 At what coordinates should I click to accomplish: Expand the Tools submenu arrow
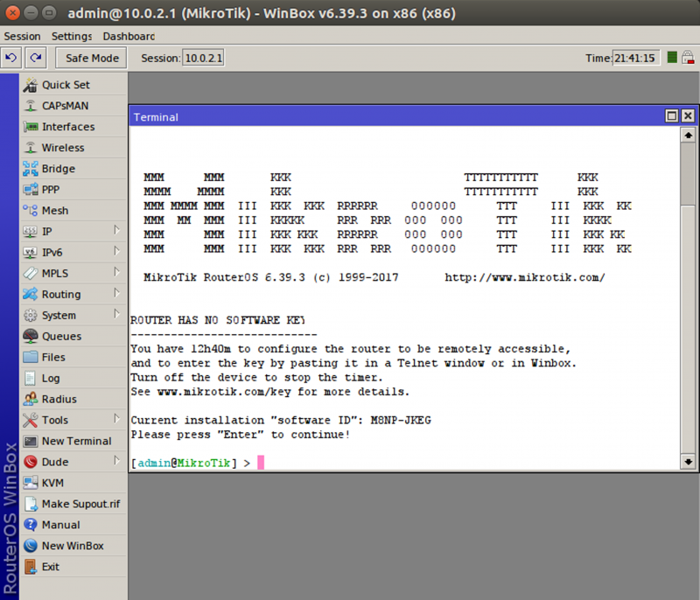[x=116, y=419]
